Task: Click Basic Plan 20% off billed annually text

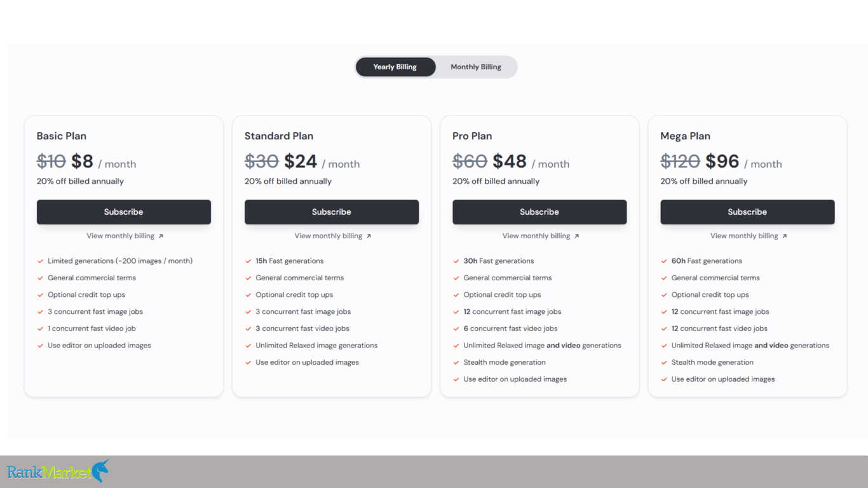Action: (80, 181)
